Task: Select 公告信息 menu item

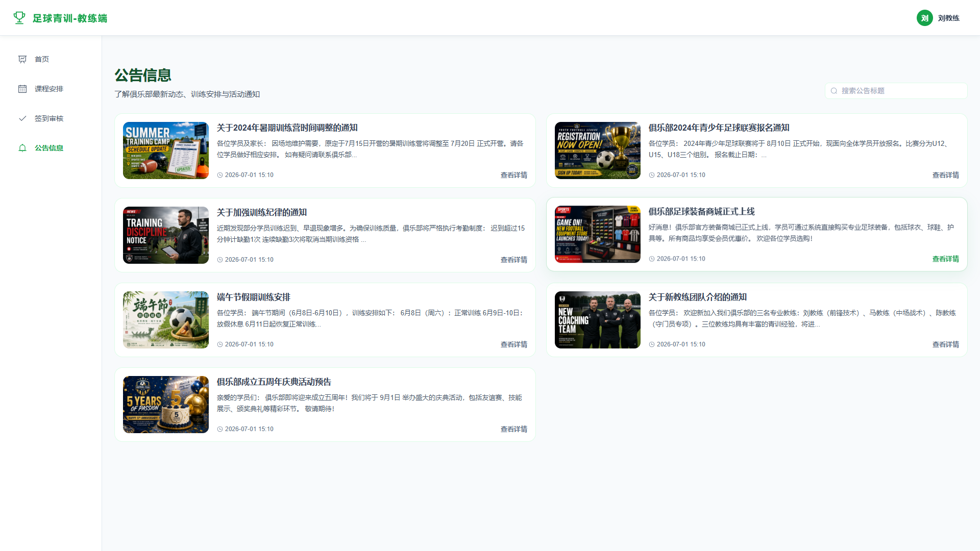Action: point(51,148)
